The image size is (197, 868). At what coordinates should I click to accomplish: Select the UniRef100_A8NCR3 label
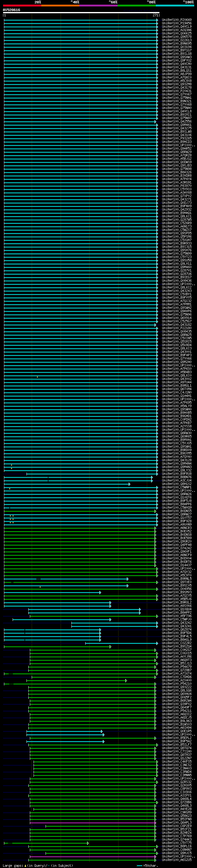click(x=177, y=528)
